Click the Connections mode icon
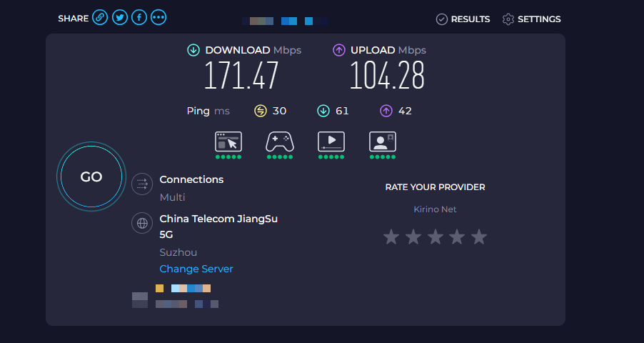Image resolution: width=644 pixels, height=343 pixels. pos(142,183)
